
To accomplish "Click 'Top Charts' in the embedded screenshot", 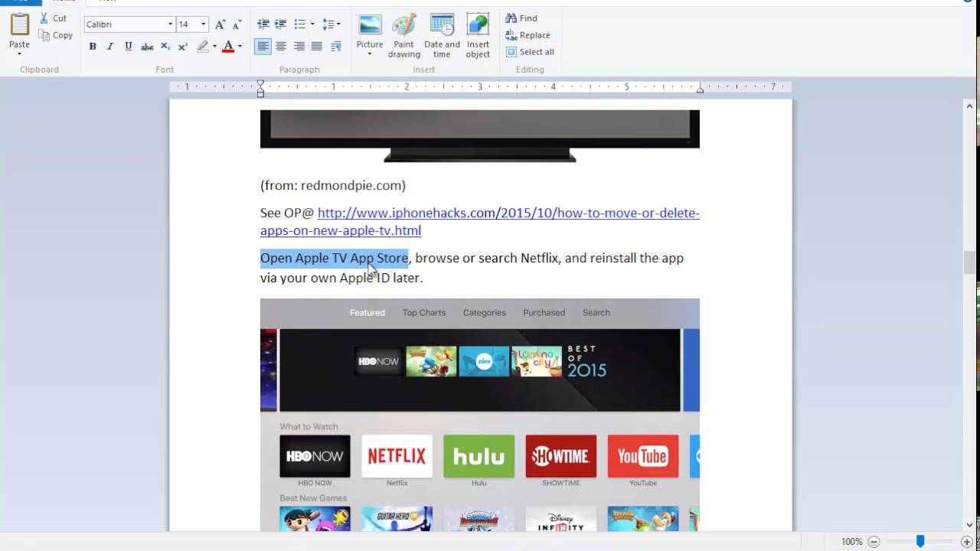I will 424,312.
